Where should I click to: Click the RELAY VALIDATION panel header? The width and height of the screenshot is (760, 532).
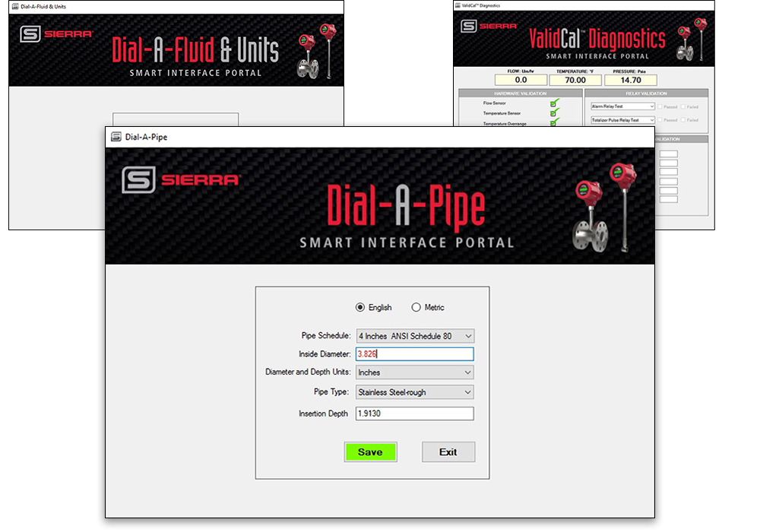(x=647, y=93)
